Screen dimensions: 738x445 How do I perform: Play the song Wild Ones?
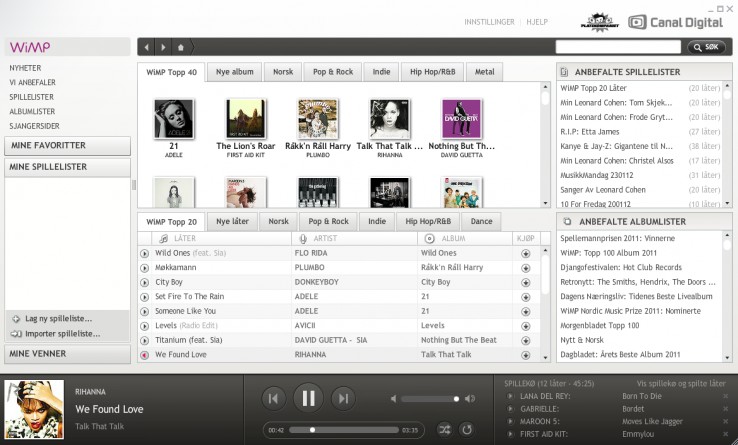click(144, 253)
